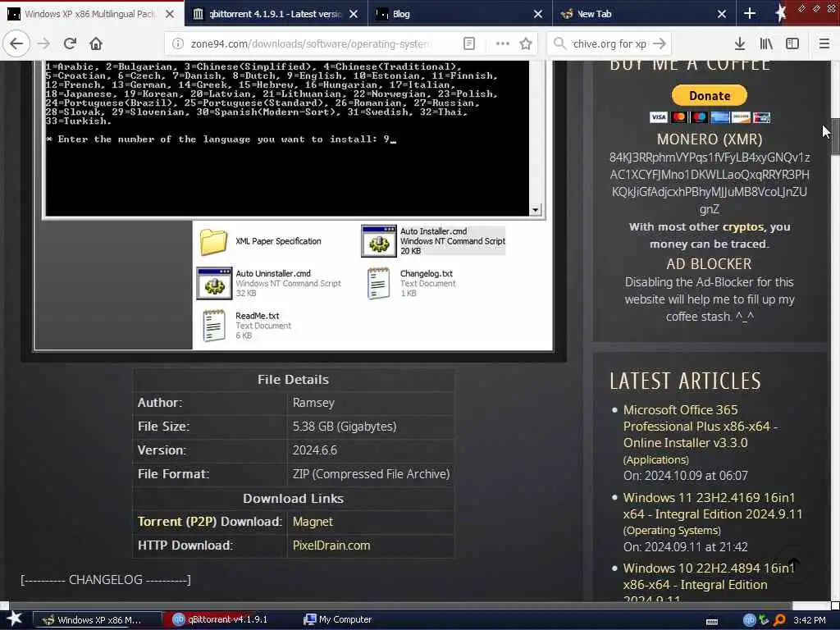Open the library icon in toolbar
The height and width of the screenshot is (630, 840).
766,43
